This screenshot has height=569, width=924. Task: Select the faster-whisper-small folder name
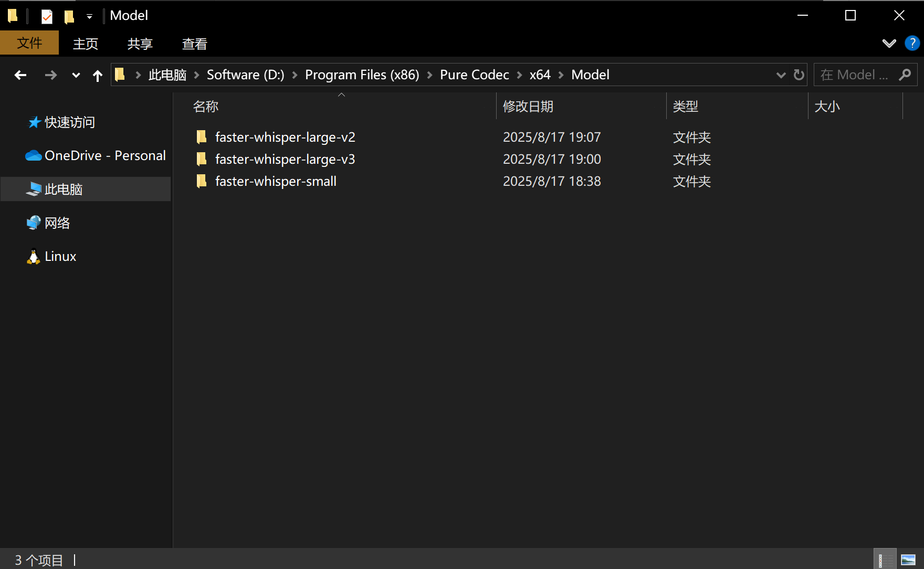(276, 181)
